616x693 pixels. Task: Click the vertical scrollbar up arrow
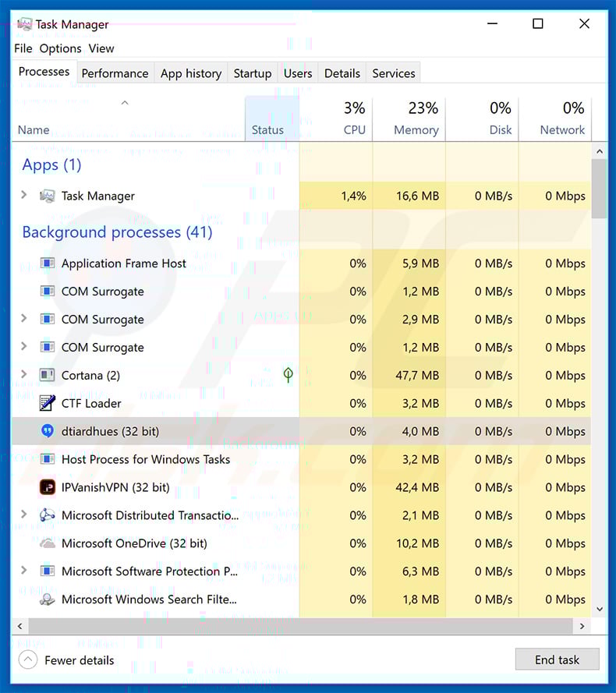(600, 151)
